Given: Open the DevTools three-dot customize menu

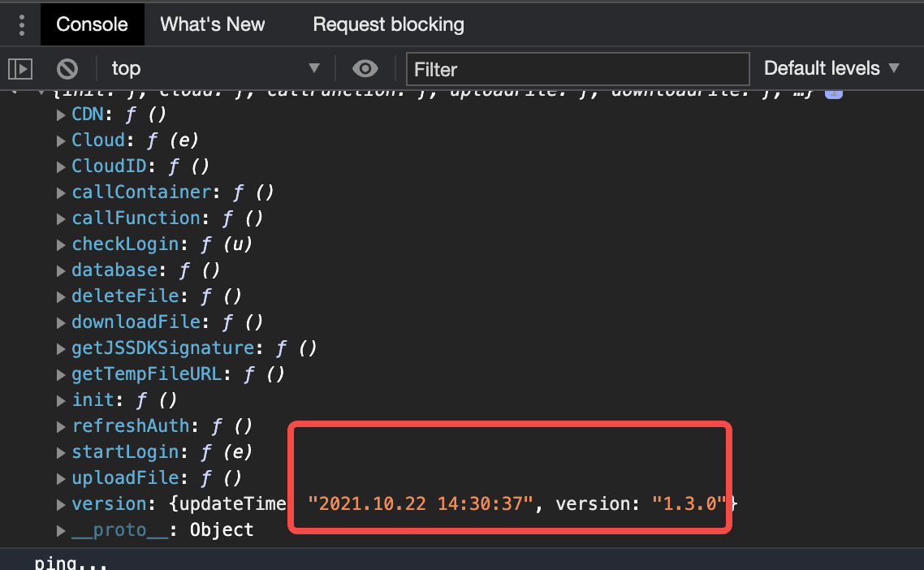Looking at the screenshot, I should 21,24.
